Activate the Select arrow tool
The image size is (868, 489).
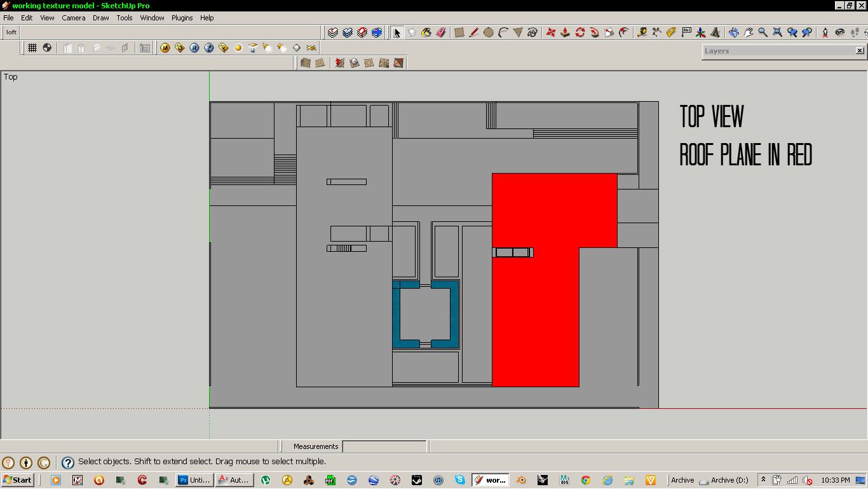(398, 32)
